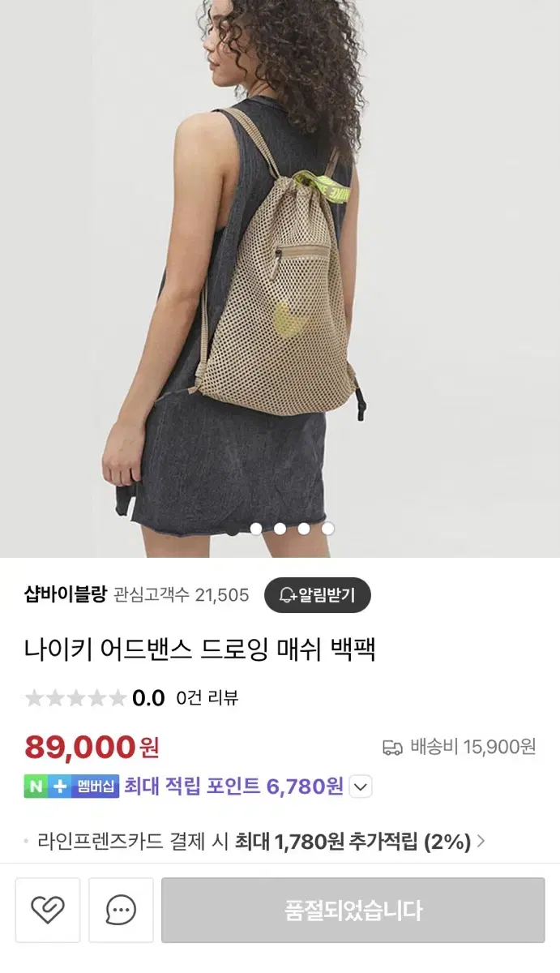
Task: Tap the 품절되었습니다 sold-out button
Action: tap(353, 910)
